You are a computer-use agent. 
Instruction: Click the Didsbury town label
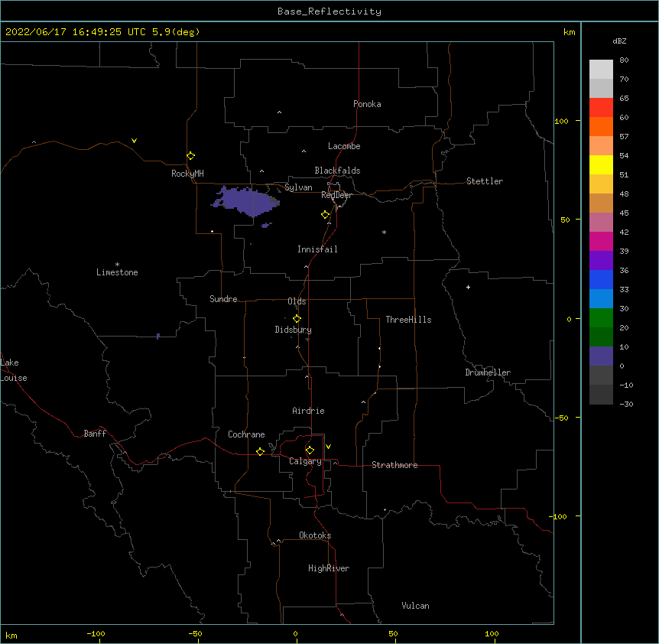(x=293, y=330)
